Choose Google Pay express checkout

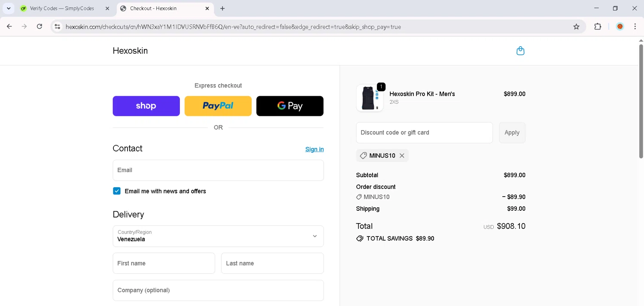click(x=290, y=106)
